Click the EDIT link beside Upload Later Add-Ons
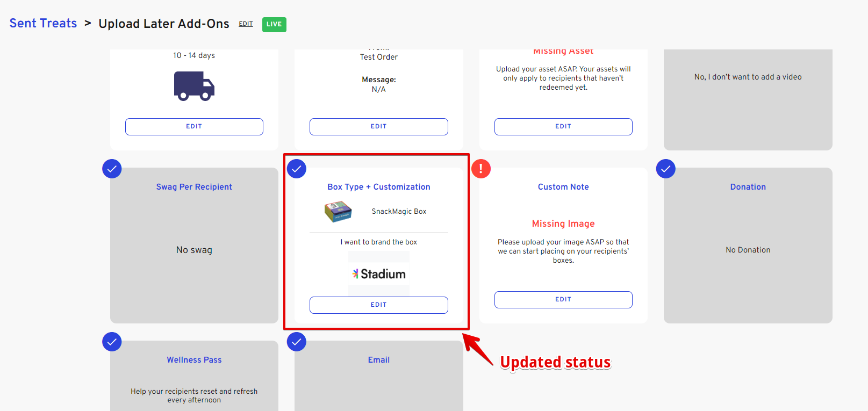This screenshot has width=868, height=411. point(246,24)
